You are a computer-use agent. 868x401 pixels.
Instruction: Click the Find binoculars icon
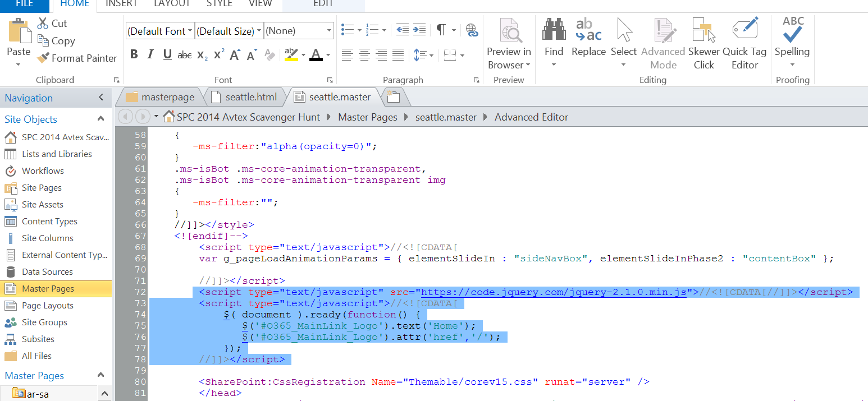554,30
